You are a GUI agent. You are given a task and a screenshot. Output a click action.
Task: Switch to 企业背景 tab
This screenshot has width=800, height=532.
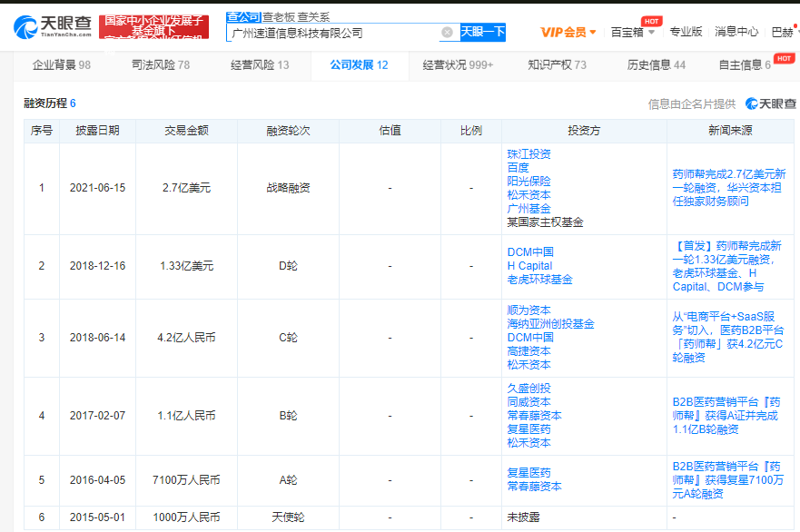click(61, 64)
